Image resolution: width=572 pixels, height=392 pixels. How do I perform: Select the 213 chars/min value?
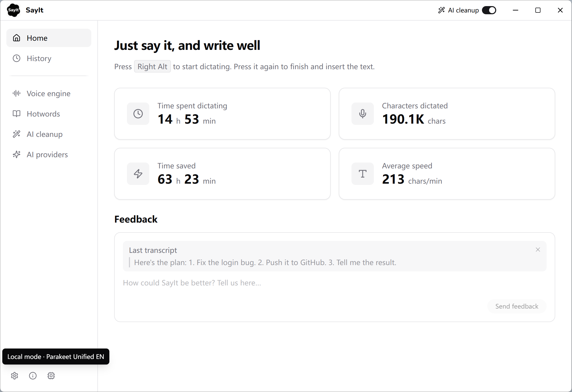click(412, 179)
